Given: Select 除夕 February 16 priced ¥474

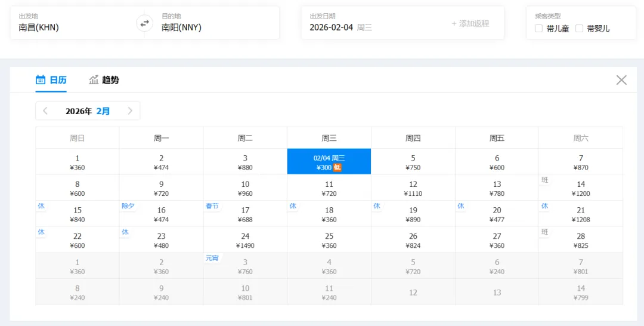Looking at the screenshot, I should point(162,214).
